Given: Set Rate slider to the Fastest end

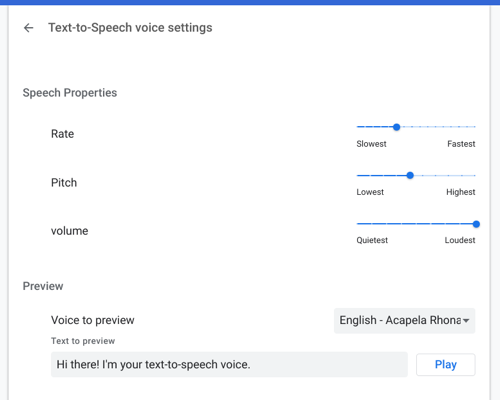Looking at the screenshot, I should [475, 127].
